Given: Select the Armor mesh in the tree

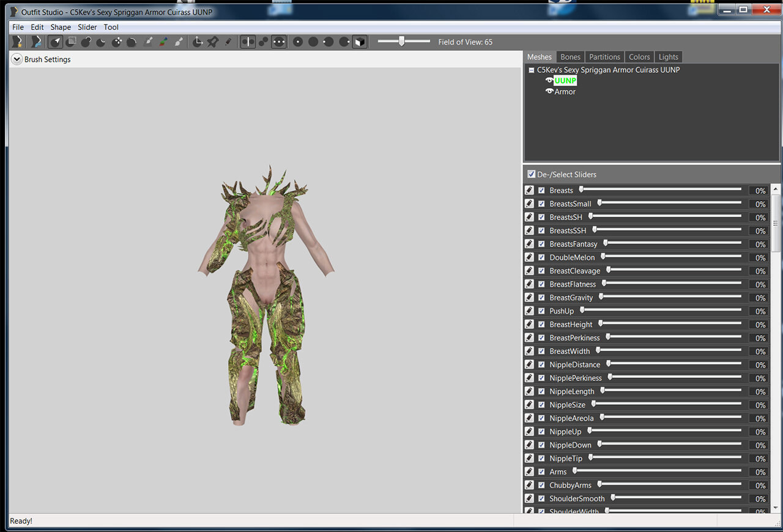Looking at the screenshot, I should [x=565, y=92].
